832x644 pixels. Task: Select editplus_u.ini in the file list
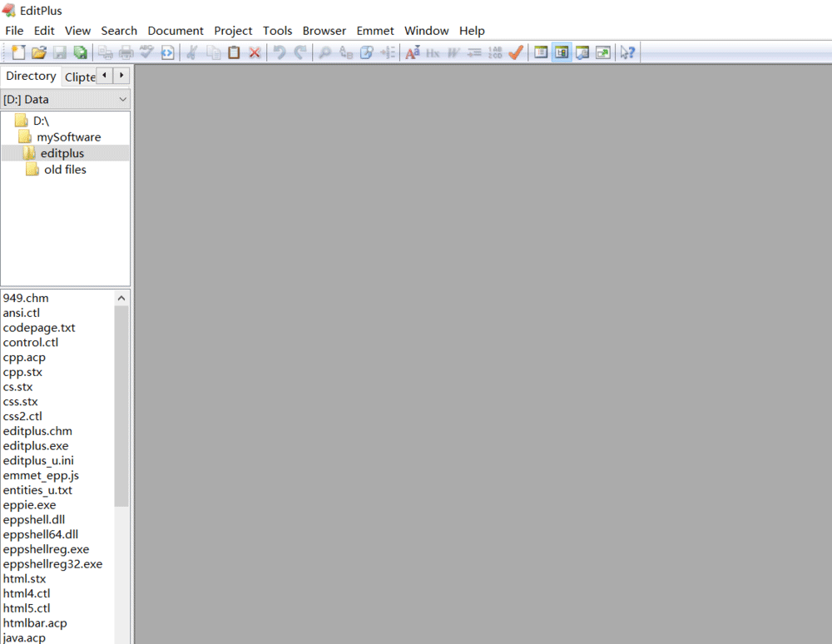point(38,461)
